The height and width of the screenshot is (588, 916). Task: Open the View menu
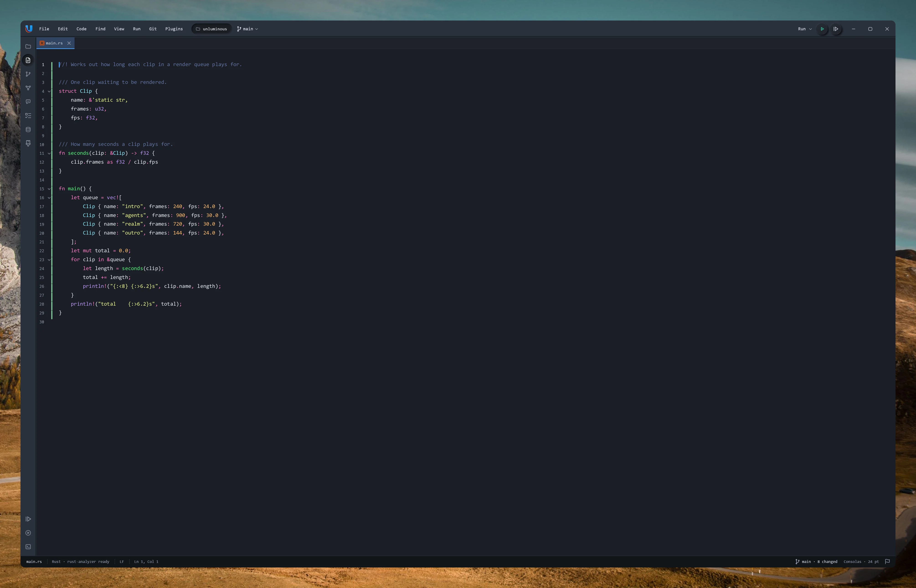[119, 29]
